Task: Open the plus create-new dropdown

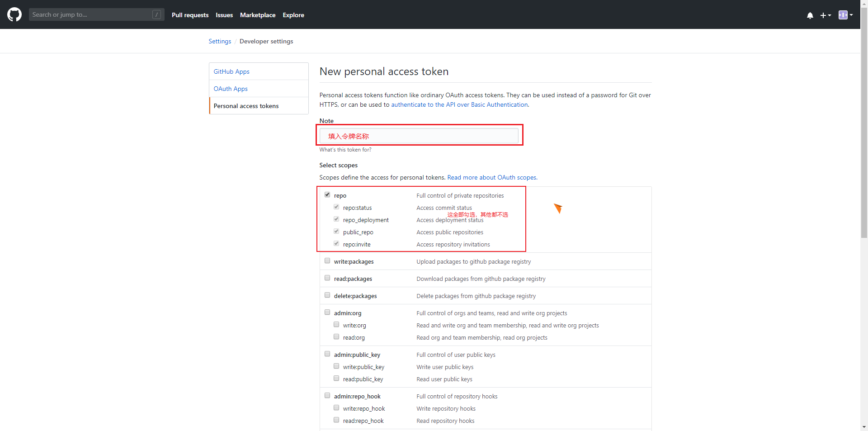Action: click(826, 15)
